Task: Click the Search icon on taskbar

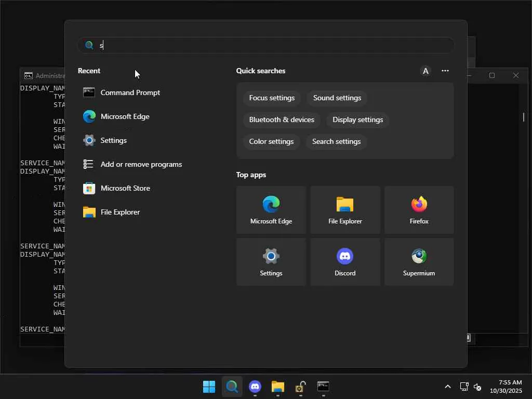Action: [x=232, y=387]
